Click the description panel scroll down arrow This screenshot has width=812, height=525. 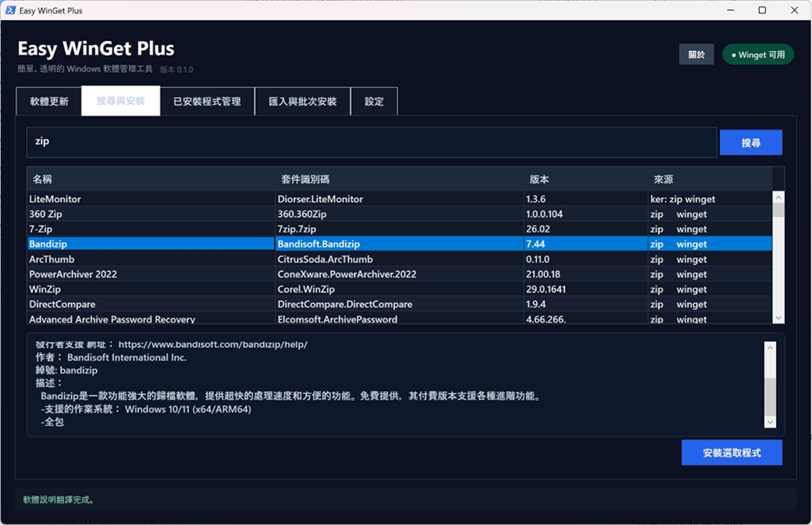click(x=770, y=422)
